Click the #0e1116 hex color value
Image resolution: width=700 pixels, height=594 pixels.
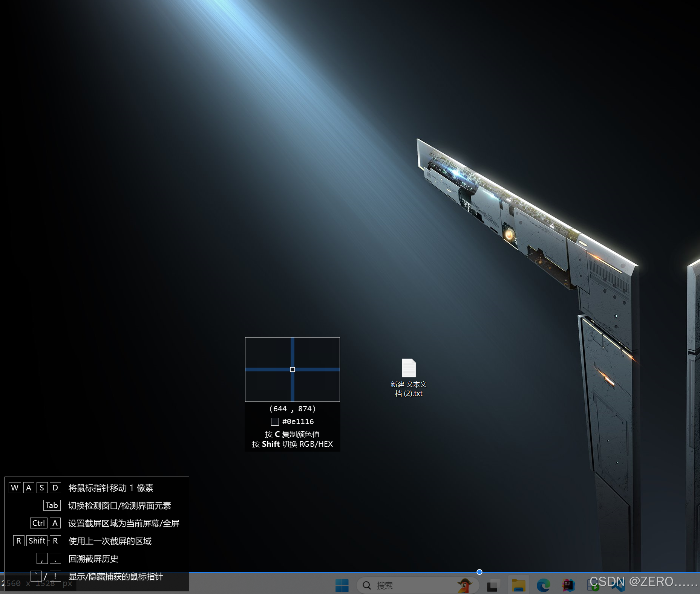(x=298, y=421)
